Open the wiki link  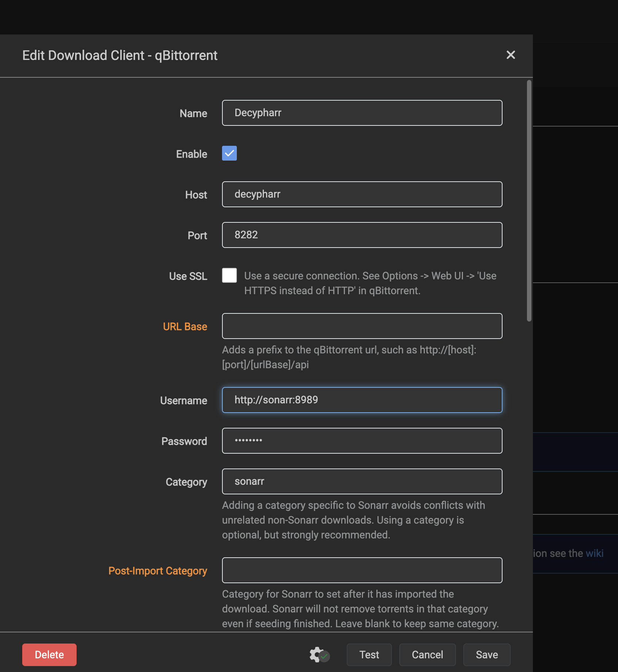(594, 553)
